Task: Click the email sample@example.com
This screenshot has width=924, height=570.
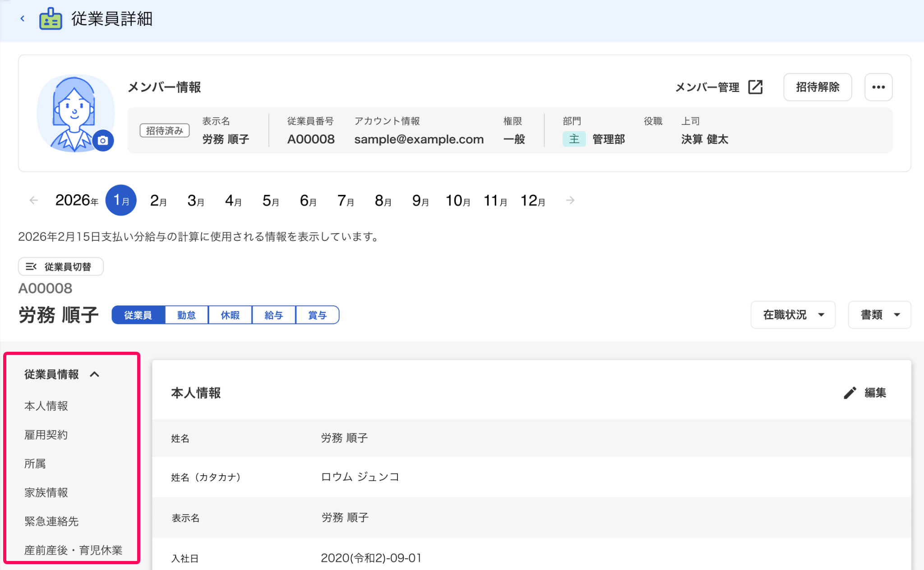Action: (x=419, y=139)
